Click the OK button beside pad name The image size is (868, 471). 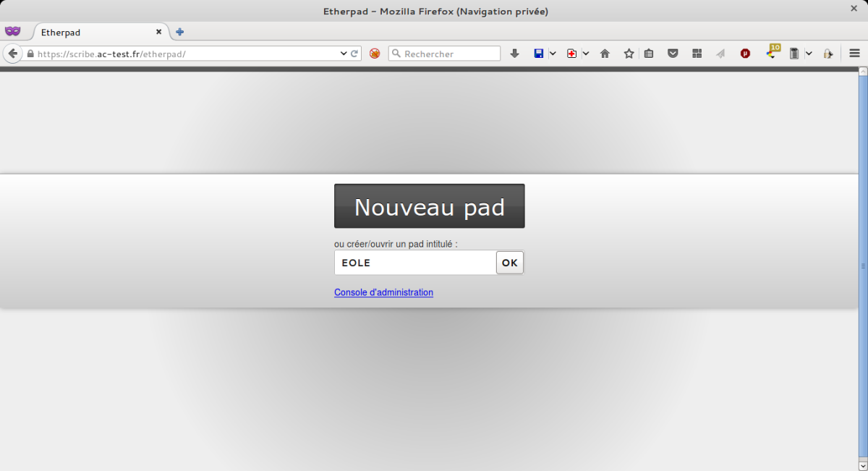click(510, 263)
